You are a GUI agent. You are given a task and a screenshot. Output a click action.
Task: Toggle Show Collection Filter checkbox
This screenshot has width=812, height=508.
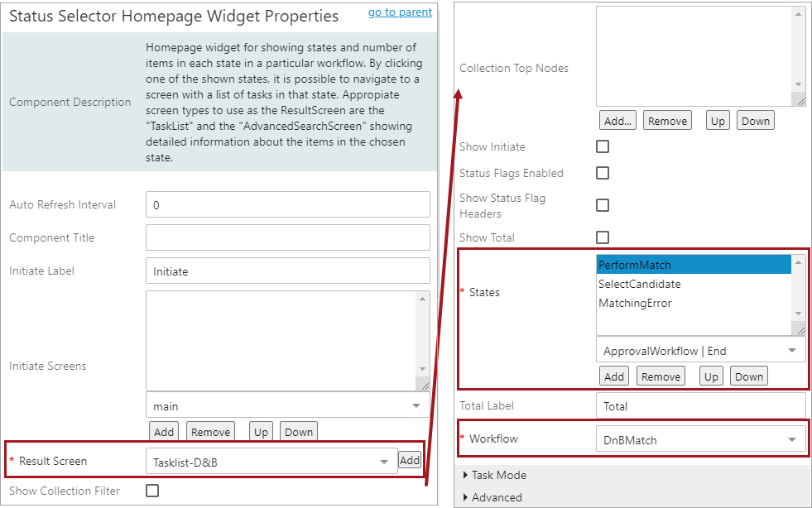click(152, 491)
